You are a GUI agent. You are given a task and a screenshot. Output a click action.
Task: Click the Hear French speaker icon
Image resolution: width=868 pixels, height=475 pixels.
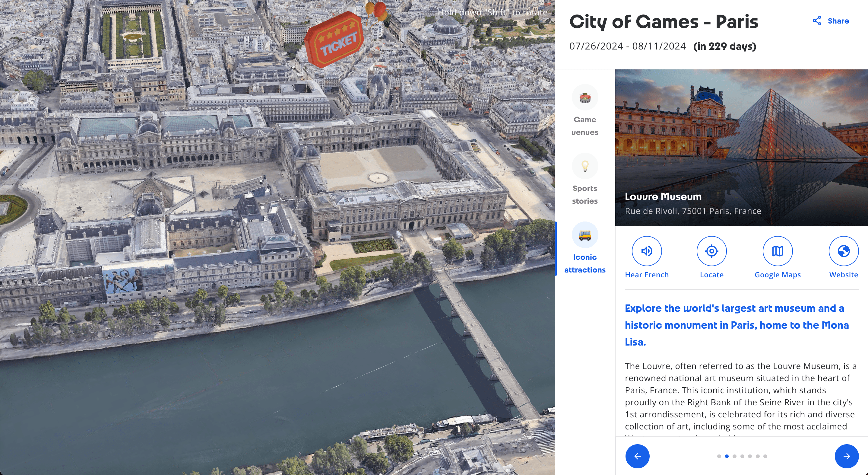point(646,251)
